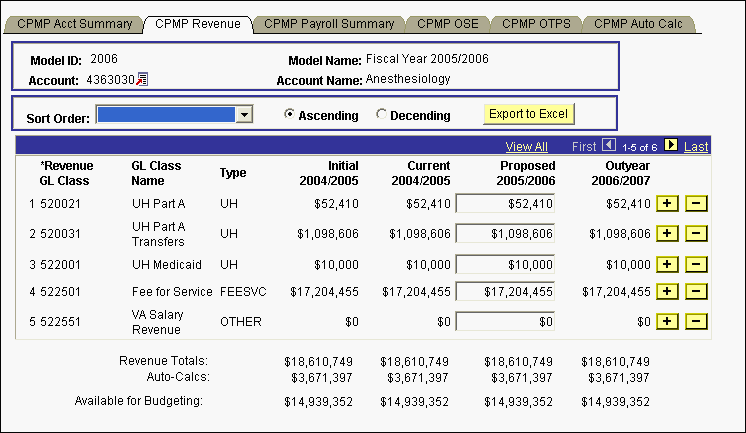Add a row after UH Part A Transfers
Viewport: 746px width, 433px height.
tap(666, 234)
